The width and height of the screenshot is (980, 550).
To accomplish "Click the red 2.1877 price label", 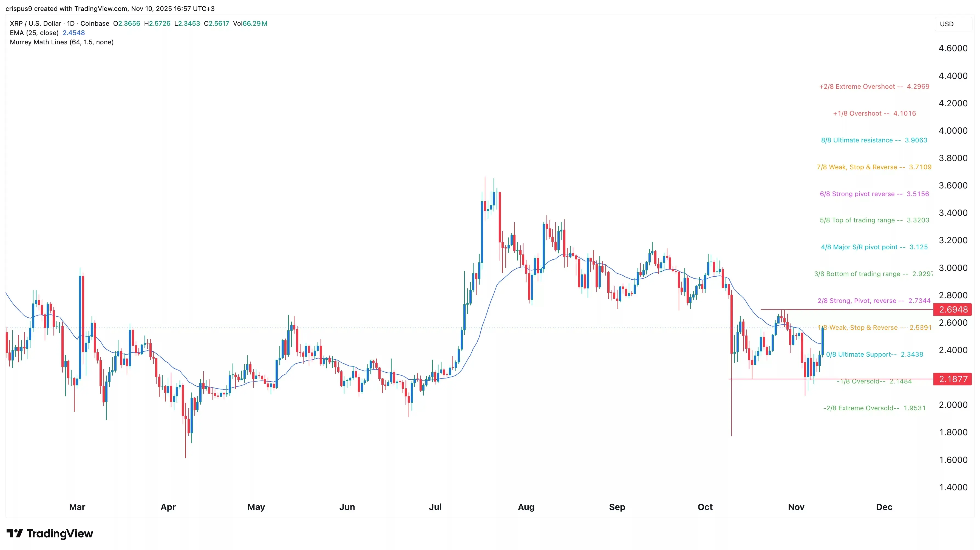I will click(953, 379).
